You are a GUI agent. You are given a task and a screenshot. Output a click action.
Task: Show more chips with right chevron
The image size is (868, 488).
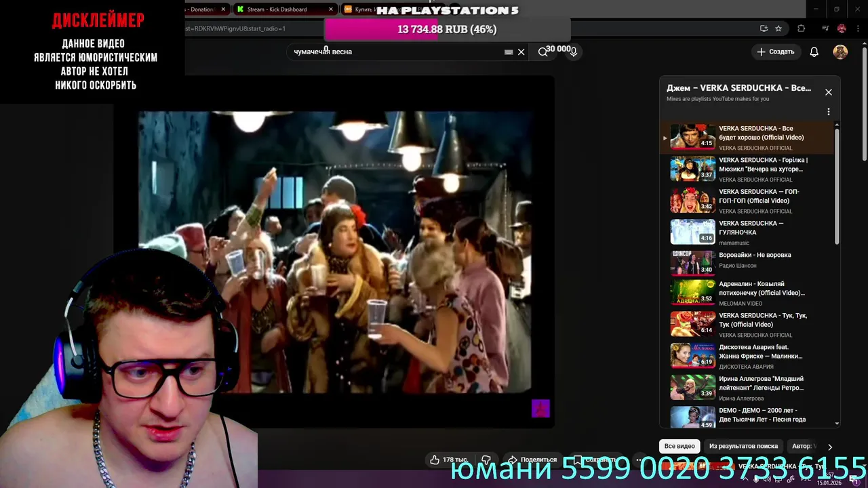pos(829,447)
